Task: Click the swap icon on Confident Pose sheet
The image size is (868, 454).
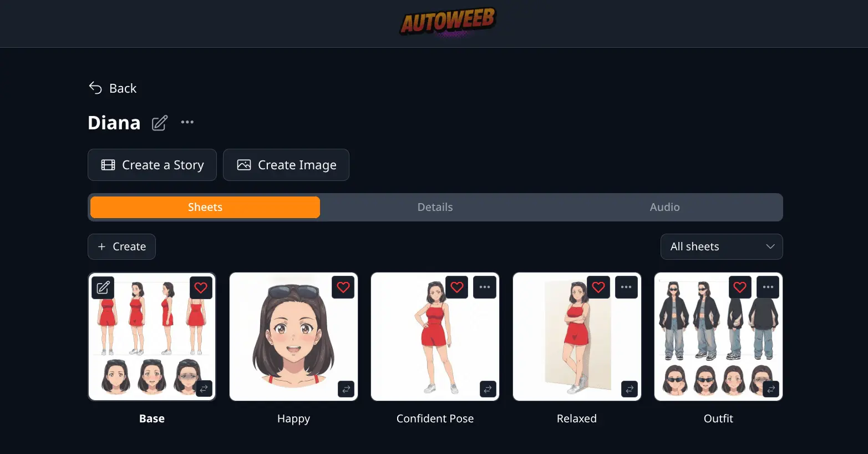Action: tap(488, 389)
